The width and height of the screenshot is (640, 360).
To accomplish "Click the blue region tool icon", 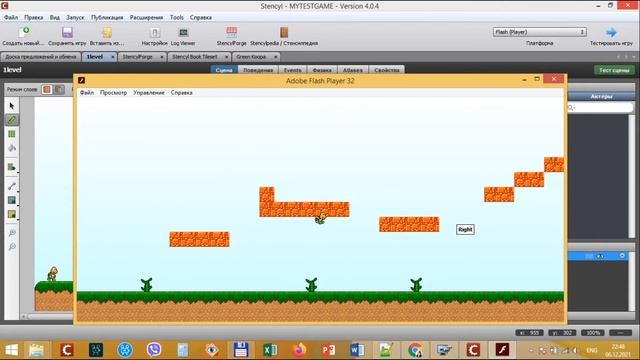I will (x=12, y=200).
